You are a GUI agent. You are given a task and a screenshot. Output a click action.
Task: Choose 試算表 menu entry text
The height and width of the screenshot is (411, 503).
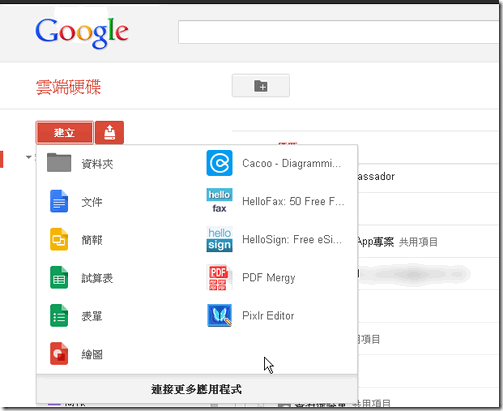click(97, 278)
